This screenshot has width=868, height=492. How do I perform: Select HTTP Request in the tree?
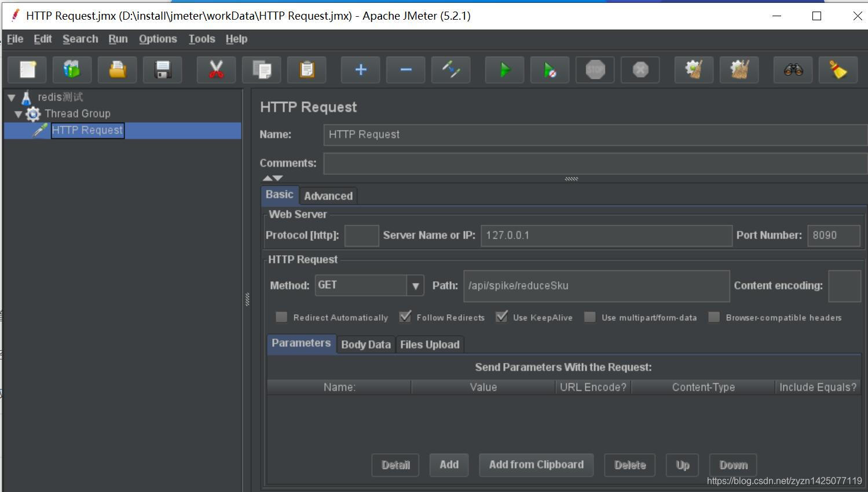tap(88, 130)
